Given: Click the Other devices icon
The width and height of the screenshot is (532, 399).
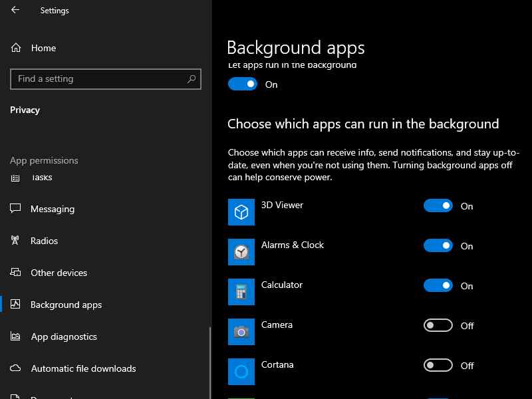Looking at the screenshot, I should coord(15,272).
